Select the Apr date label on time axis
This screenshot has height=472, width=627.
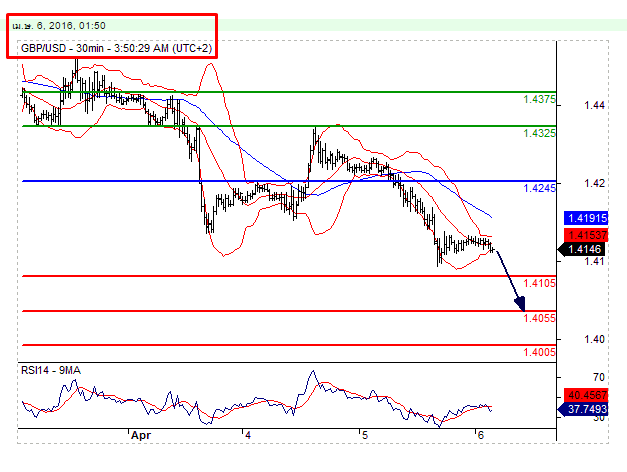coord(141,435)
